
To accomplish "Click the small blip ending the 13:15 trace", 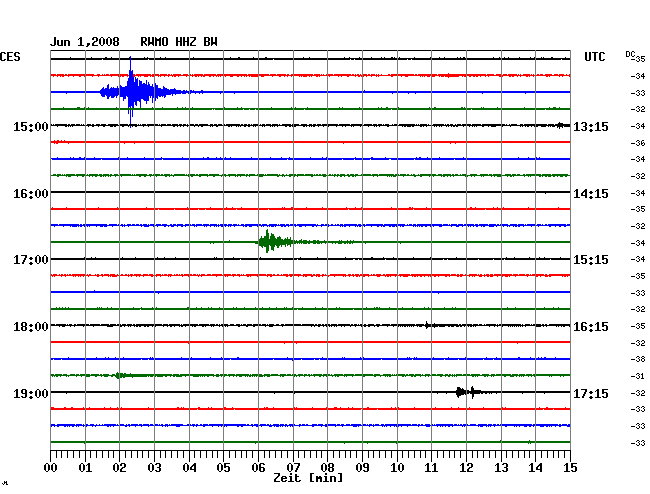I will tap(560, 125).
